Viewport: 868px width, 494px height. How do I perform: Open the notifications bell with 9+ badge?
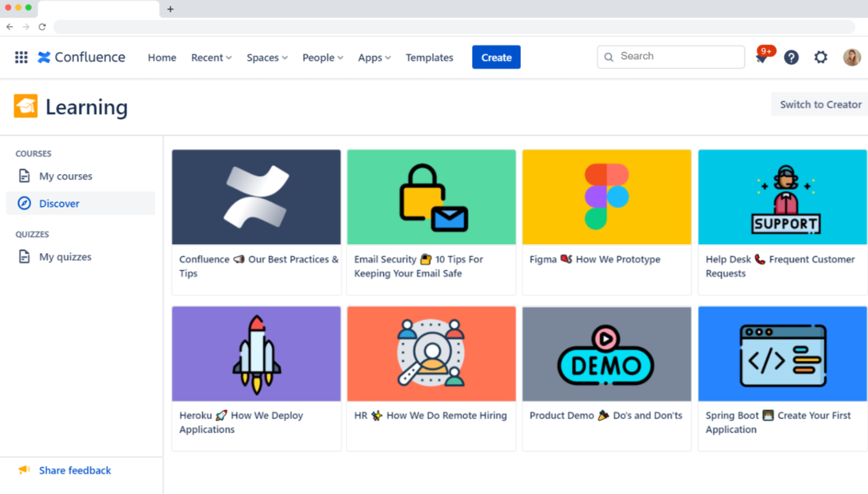click(762, 57)
